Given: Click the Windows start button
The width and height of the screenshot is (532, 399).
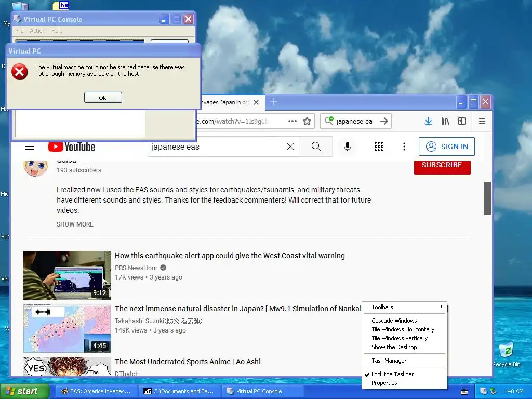Looking at the screenshot, I should tap(24, 391).
